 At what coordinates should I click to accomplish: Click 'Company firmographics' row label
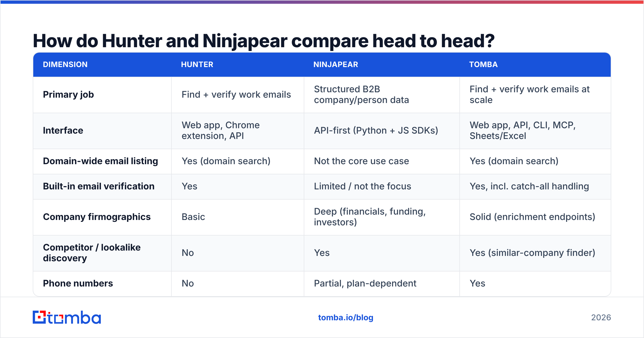(97, 217)
